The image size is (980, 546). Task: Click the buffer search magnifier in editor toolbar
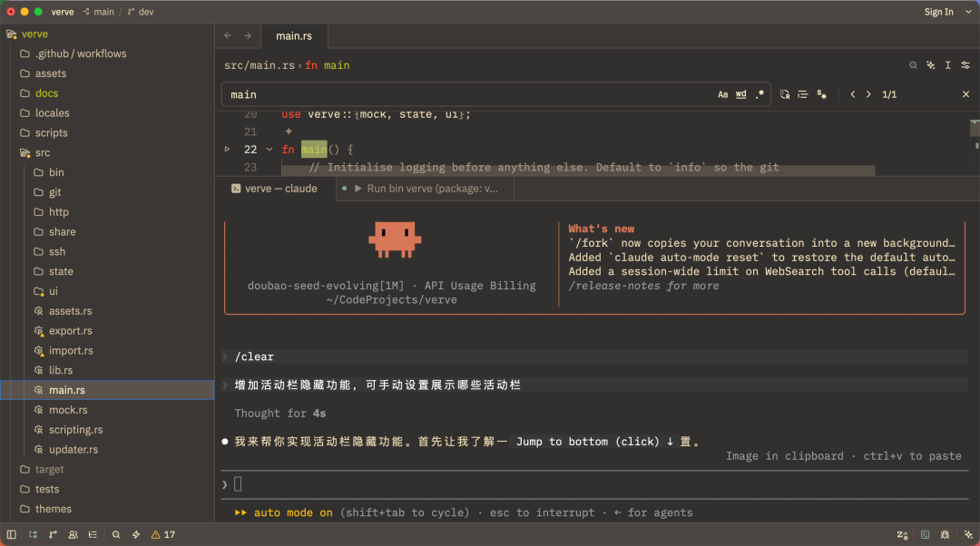coord(913,65)
